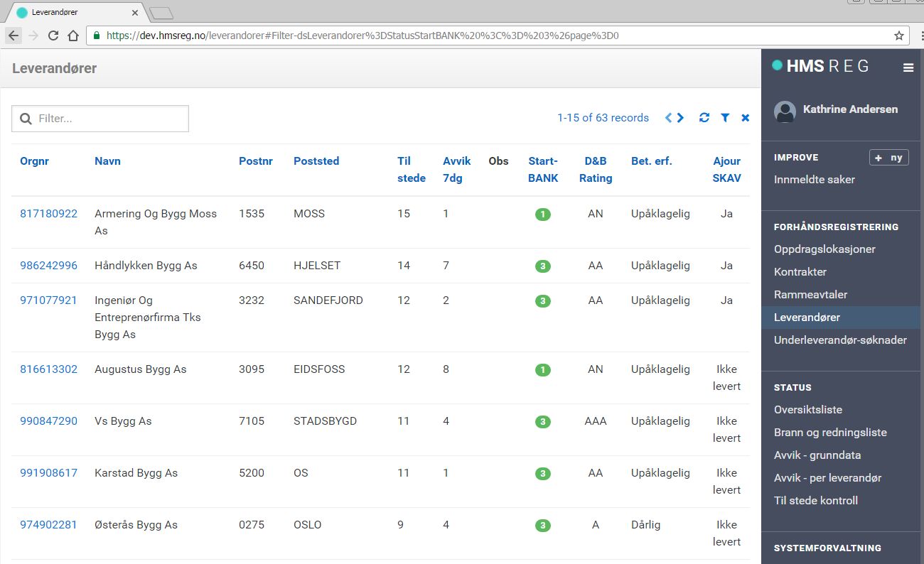Viewport: 924px width, 564px height.
Task: Click the Filter search field
Action: click(x=100, y=119)
